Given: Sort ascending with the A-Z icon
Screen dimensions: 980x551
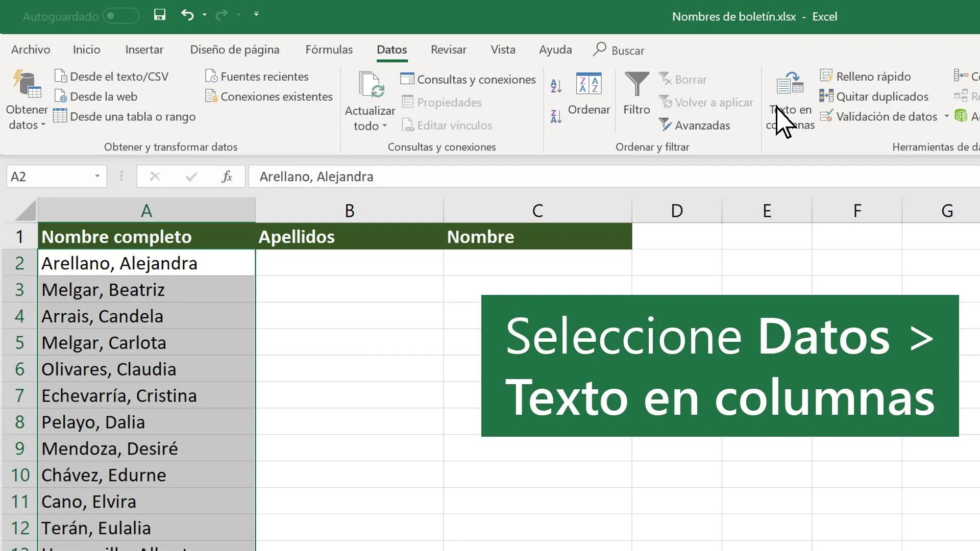Looking at the screenshot, I should 556,86.
